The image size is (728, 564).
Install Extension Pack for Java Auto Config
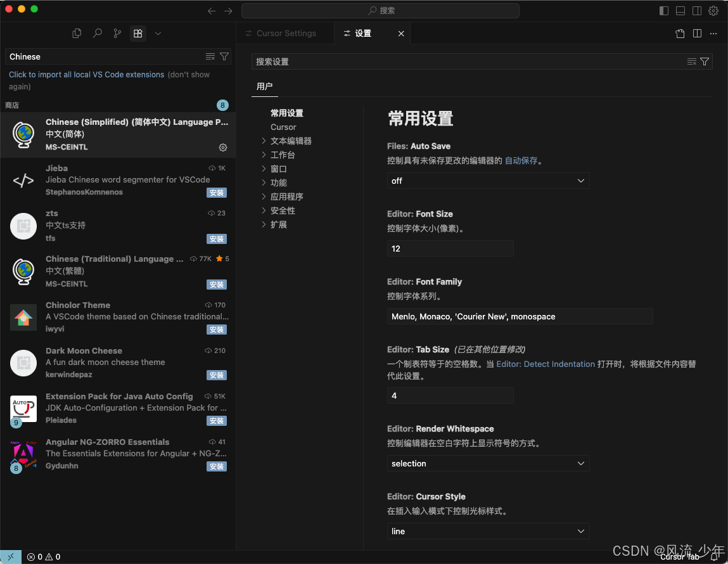[216, 421]
